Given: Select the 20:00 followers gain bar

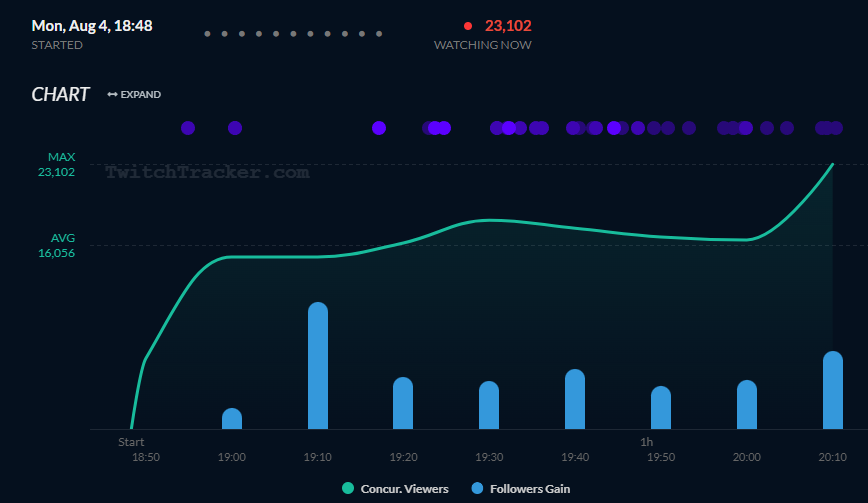Looking at the screenshot, I should 747,405.
